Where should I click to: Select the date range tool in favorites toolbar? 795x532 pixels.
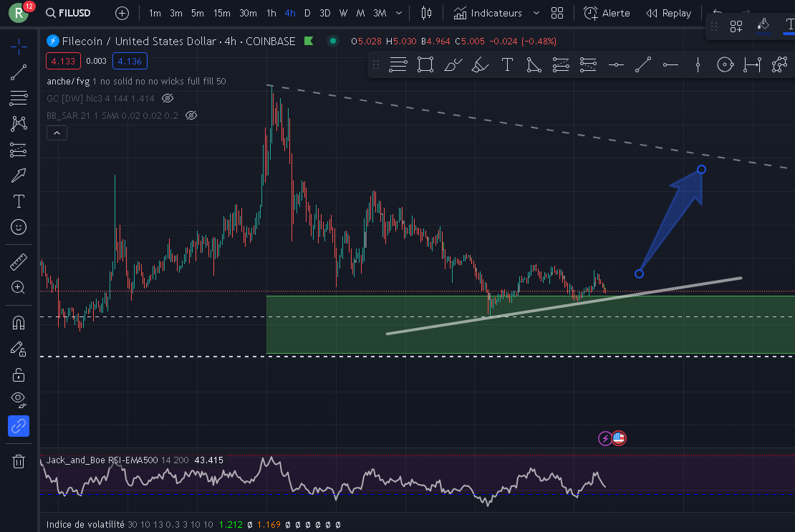(753, 65)
